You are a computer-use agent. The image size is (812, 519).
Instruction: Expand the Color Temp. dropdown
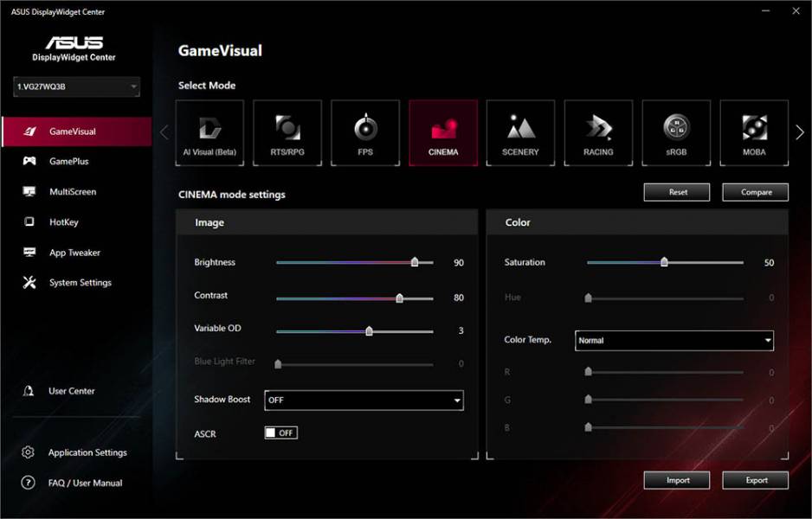[674, 341]
